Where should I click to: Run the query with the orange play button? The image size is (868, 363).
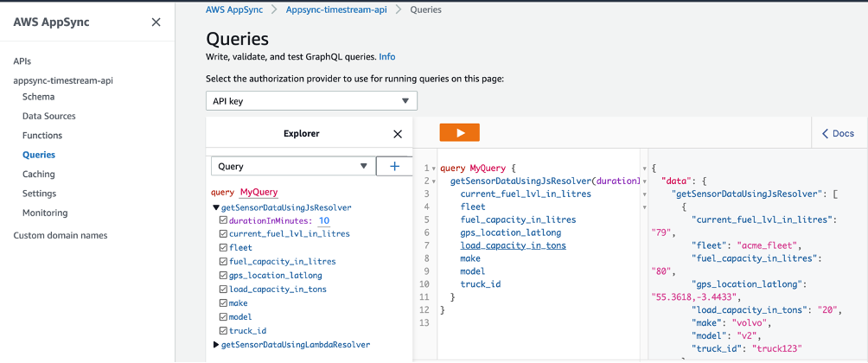pos(459,133)
